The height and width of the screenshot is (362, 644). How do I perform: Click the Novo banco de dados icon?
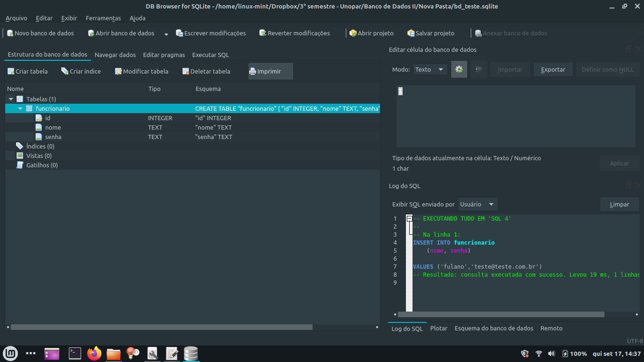tap(41, 33)
